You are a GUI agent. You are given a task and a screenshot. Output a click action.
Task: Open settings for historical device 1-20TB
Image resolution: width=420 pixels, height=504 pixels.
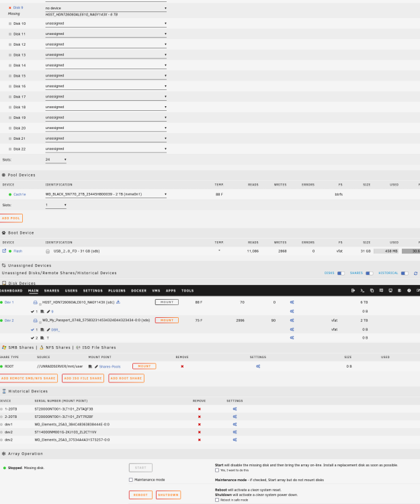[x=235, y=409]
